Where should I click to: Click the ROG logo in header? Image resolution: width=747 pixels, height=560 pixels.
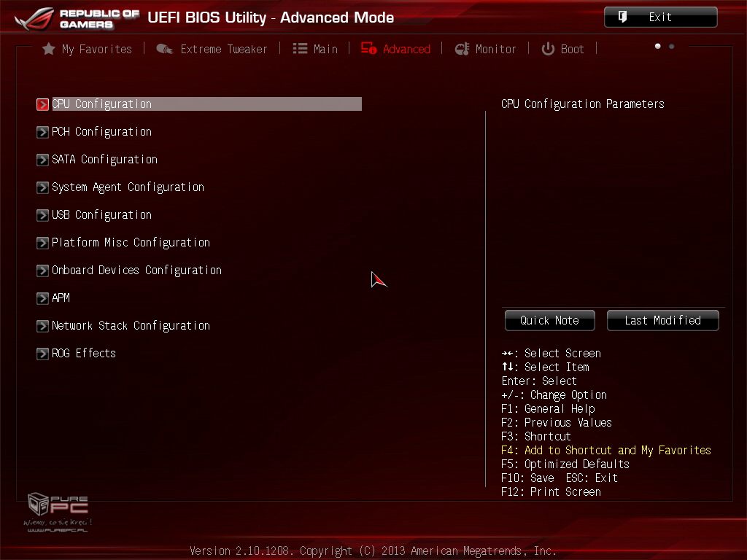coord(34,18)
